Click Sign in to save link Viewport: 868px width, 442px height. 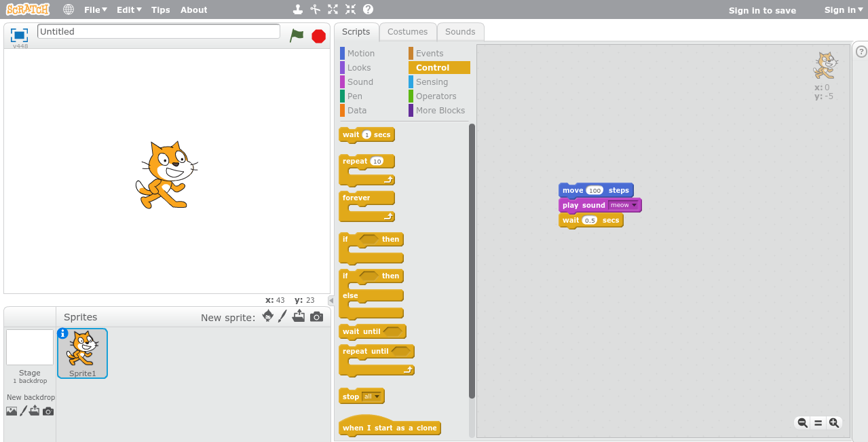click(762, 10)
